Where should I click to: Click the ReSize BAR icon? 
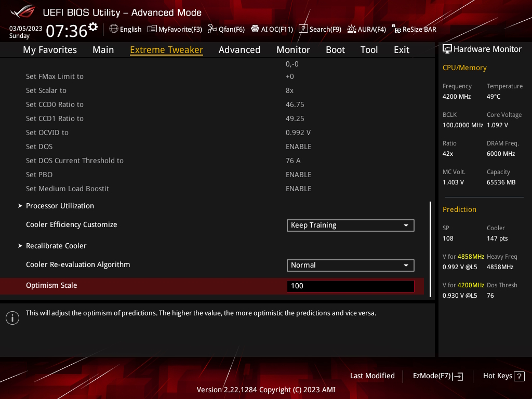(396, 29)
